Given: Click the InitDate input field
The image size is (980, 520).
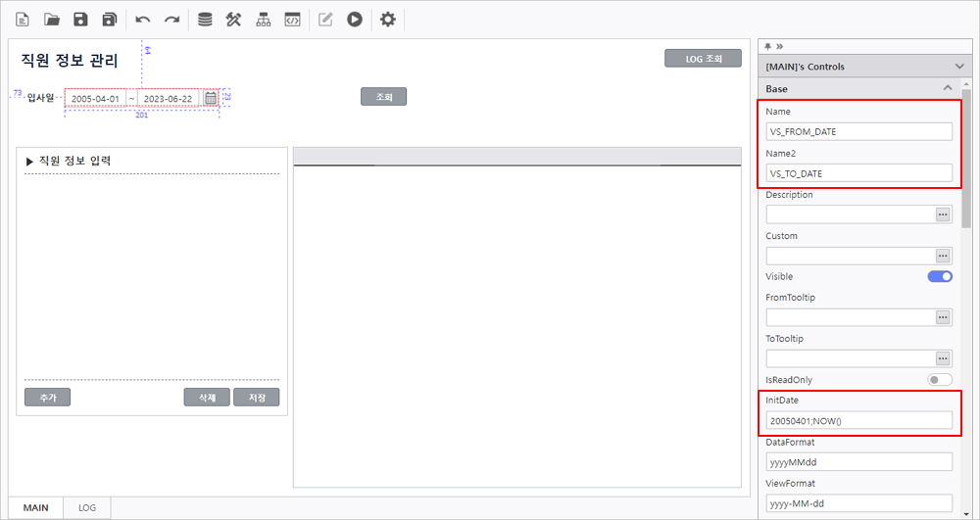Looking at the screenshot, I should 859,421.
